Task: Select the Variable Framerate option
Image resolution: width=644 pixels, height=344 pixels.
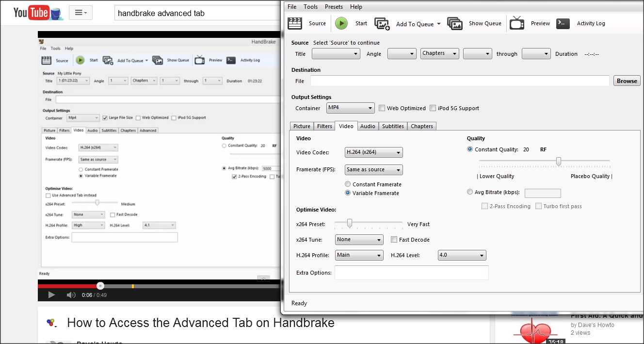Action: pos(348,193)
